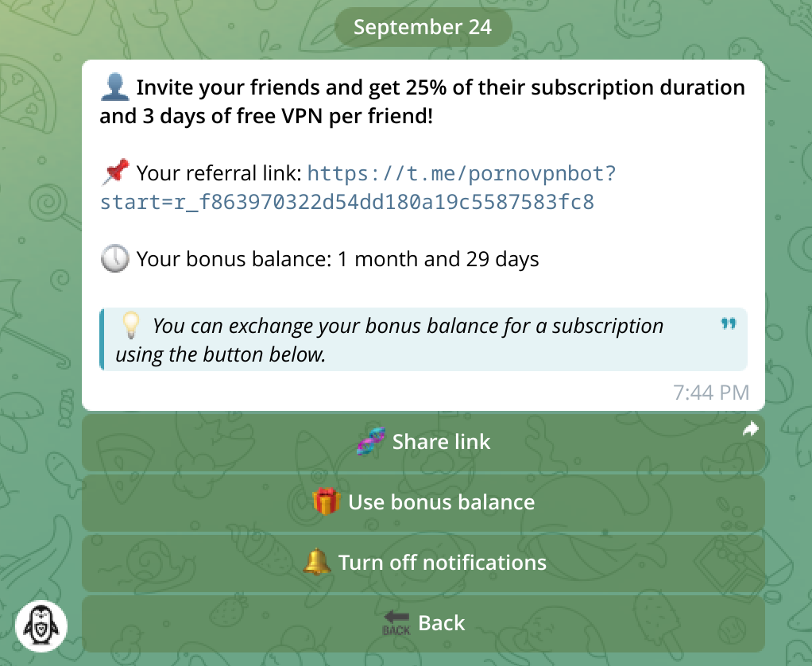Click the pushpin emoji before the referral link
This screenshot has height=666, width=812.
[115, 172]
